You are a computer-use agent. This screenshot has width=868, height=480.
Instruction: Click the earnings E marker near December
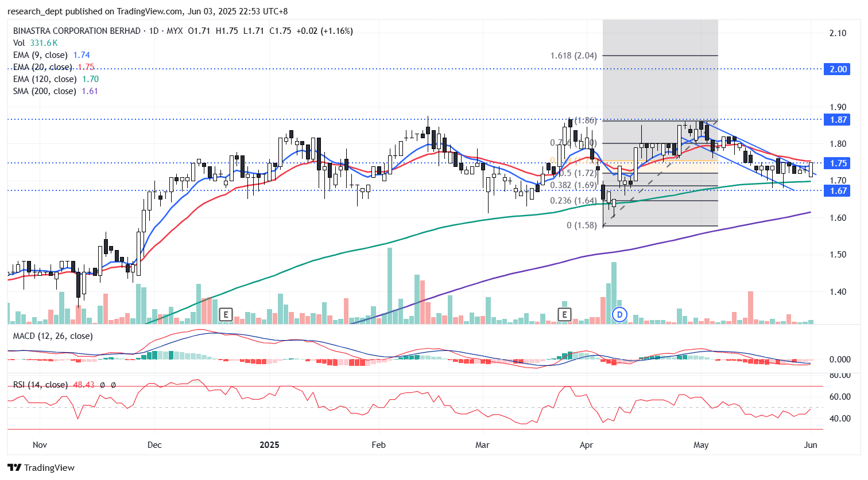[x=226, y=314]
